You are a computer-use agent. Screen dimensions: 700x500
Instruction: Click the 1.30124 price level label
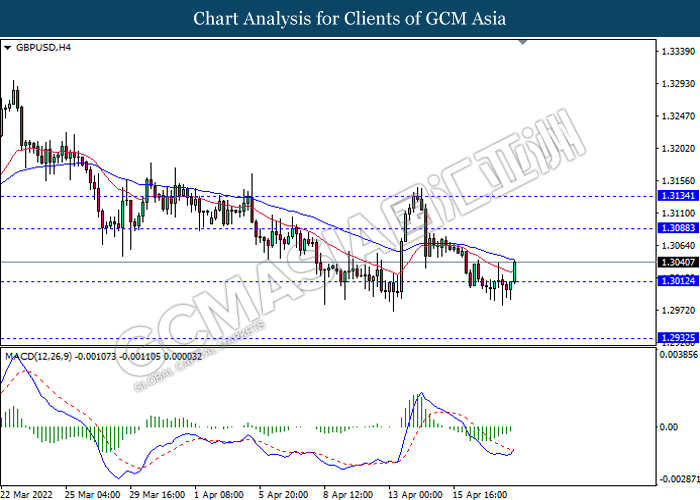pos(678,281)
